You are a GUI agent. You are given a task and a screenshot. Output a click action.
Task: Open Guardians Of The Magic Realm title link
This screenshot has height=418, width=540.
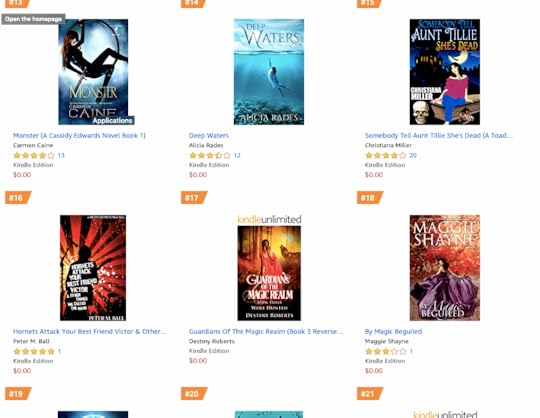point(266,331)
